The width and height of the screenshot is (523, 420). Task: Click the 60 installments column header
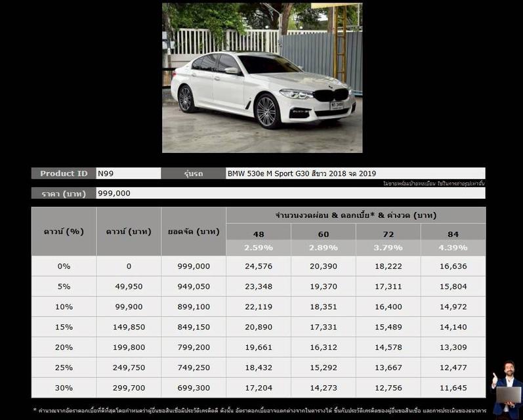[324, 234]
